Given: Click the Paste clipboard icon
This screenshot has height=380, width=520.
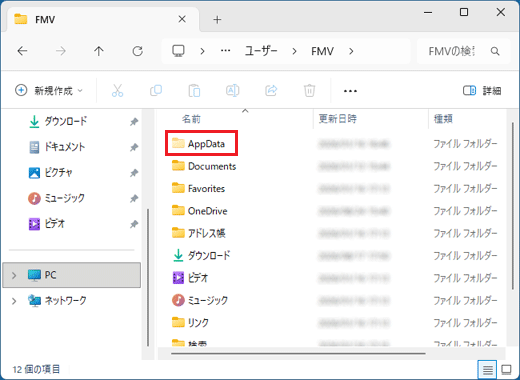Looking at the screenshot, I should pos(194,91).
